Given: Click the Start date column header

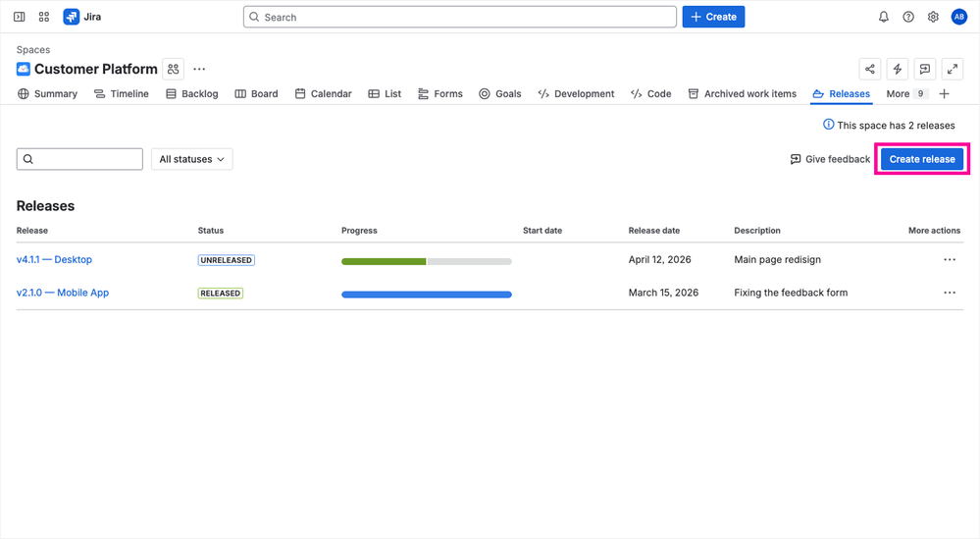Looking at the screenshot, I should (542, 230).
